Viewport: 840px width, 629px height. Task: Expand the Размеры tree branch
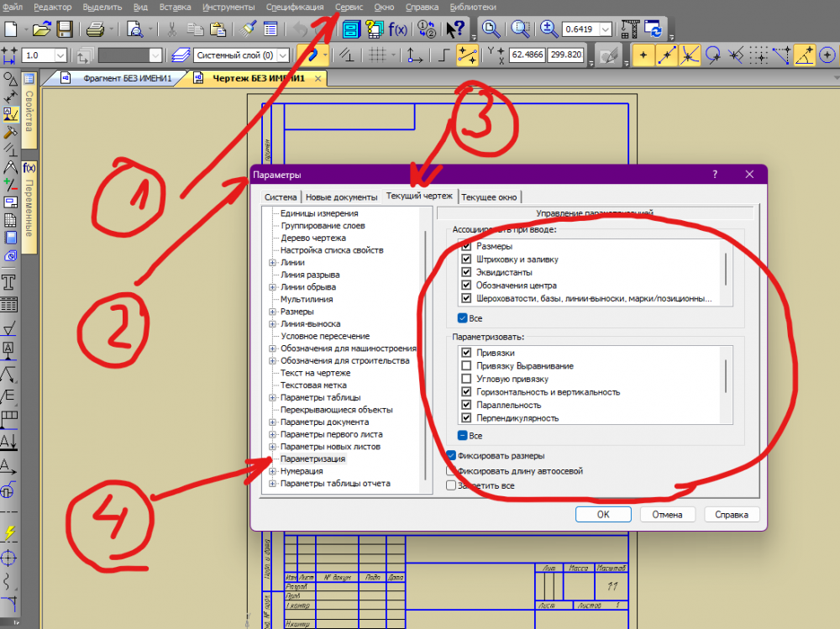[x=270, y=311]
